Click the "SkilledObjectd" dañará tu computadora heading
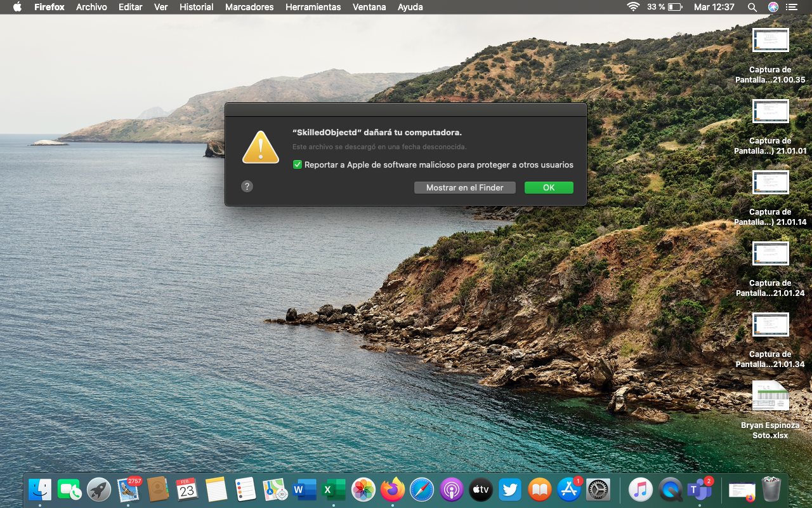This screenshot has width=812, height=508. coord(377,133)
